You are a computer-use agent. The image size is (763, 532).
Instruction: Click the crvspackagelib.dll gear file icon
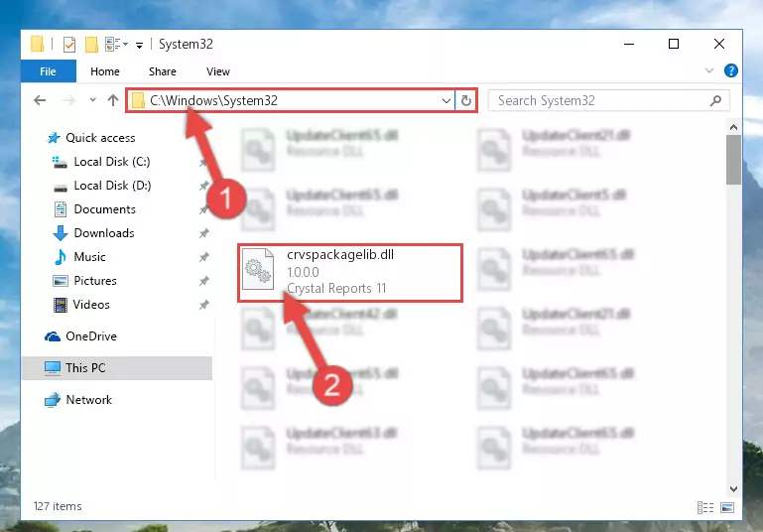coord(258,269)
